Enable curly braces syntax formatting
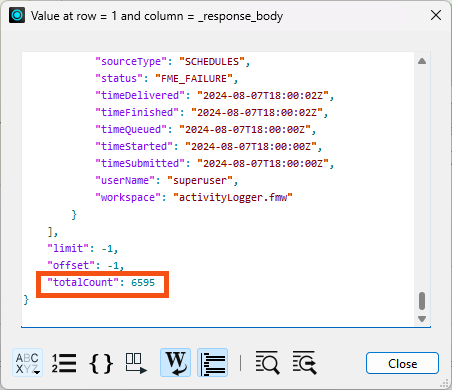This screenshot has width=452, height=390. [x=101, y=363]
